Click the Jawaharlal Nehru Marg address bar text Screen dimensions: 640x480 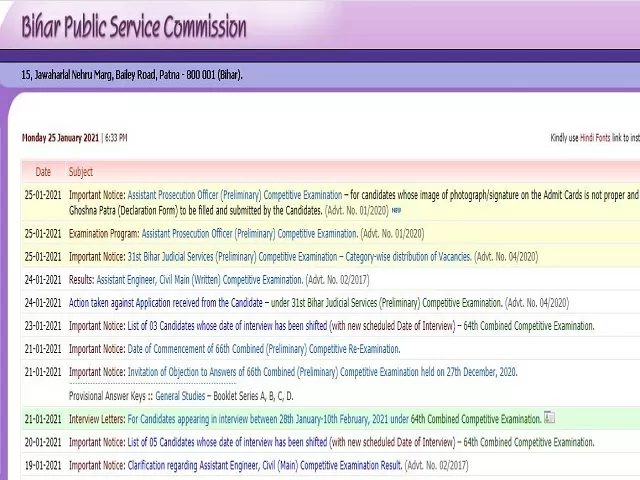[132, 75]
